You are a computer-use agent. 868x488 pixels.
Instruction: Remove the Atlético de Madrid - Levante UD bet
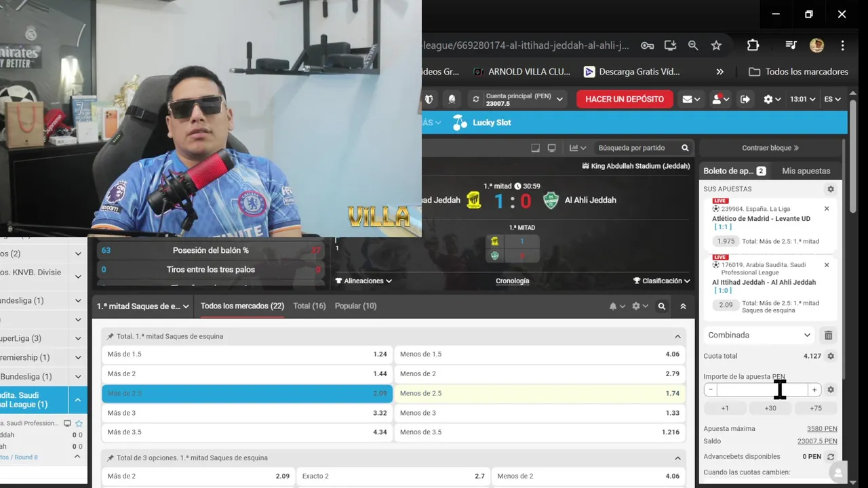click(827, 209)
